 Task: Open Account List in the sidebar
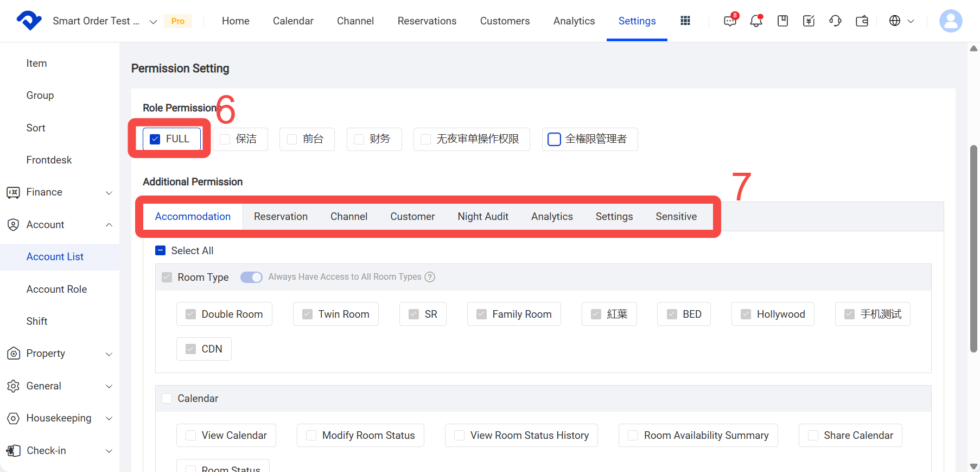pyautogui.click(x=60, y=257)
